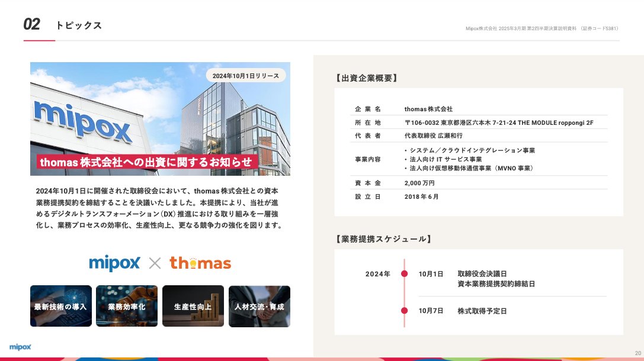This screenshot has height=361, width=644.
Task: Select the 資本業務提携契約締結日 schedule entry
Action: (496, 284)
